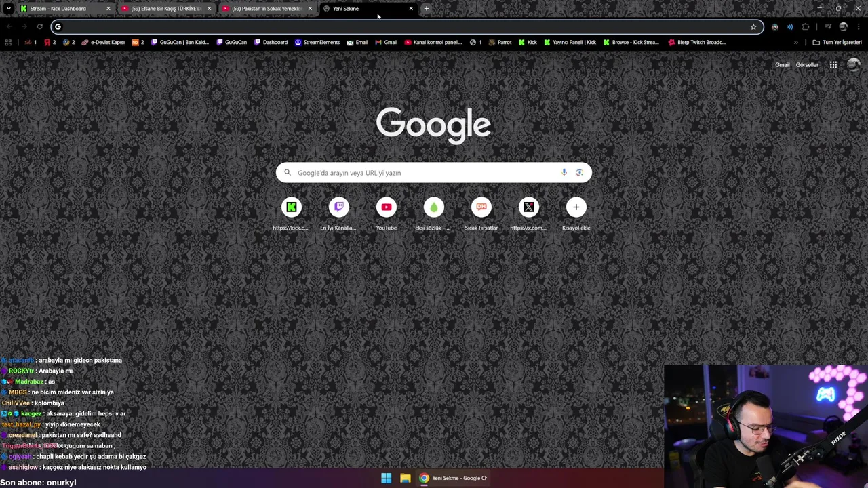The image size is (868, 488).
Task: Open the StreamElements bookmark
Action: click(317, 42)
